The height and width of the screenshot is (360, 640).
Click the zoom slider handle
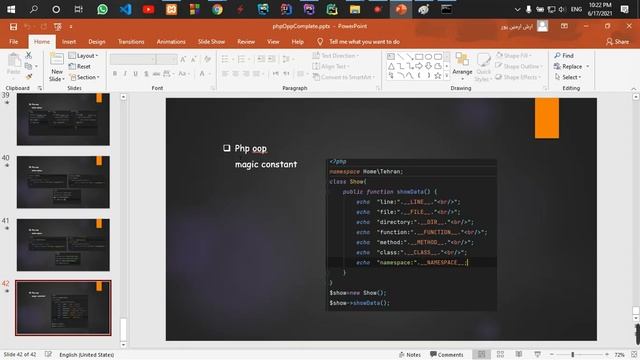(573, 355)
